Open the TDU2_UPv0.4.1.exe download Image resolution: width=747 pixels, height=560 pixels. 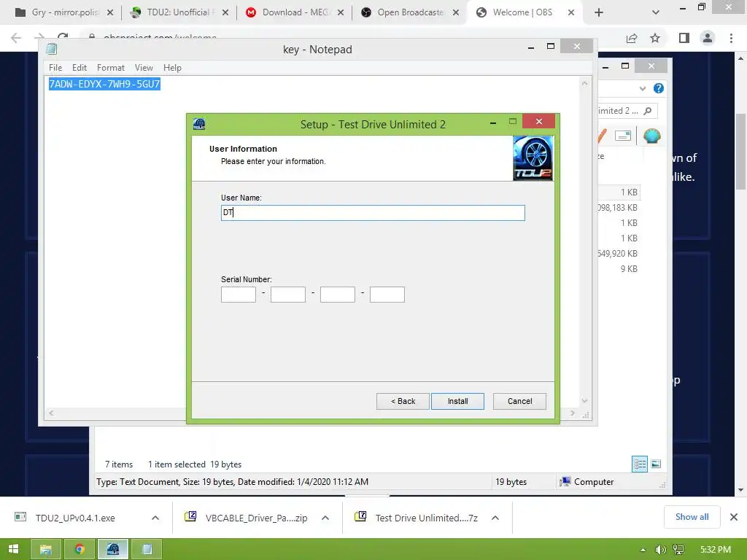[x=75, y=518]
